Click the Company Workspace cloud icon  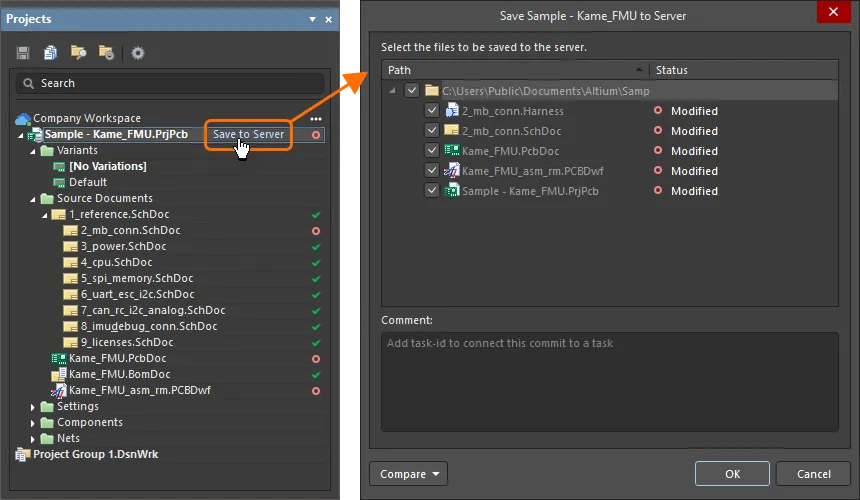[23, 118]
